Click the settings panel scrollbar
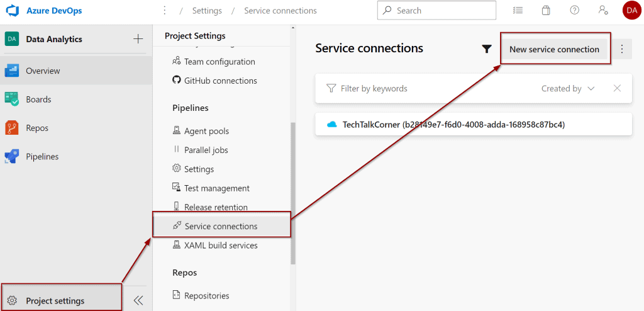The height and width of the screenshot is (311, 644). pos(293,193)
